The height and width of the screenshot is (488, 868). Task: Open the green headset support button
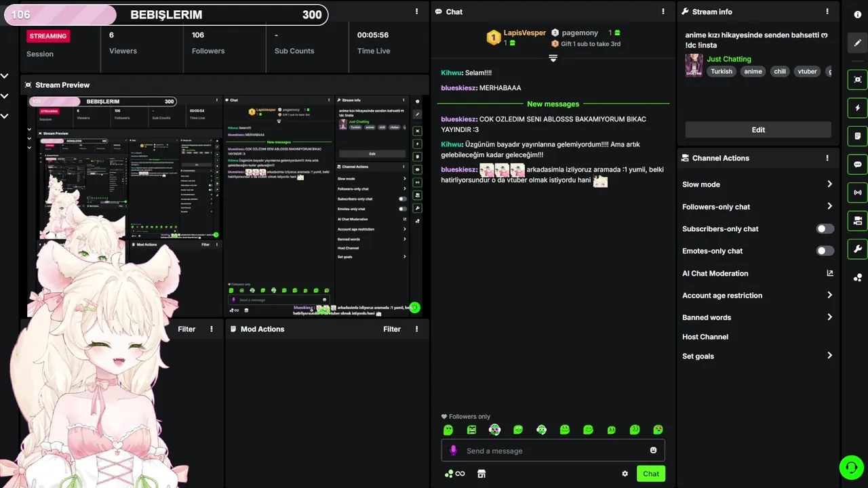click(x=851, y=467)
